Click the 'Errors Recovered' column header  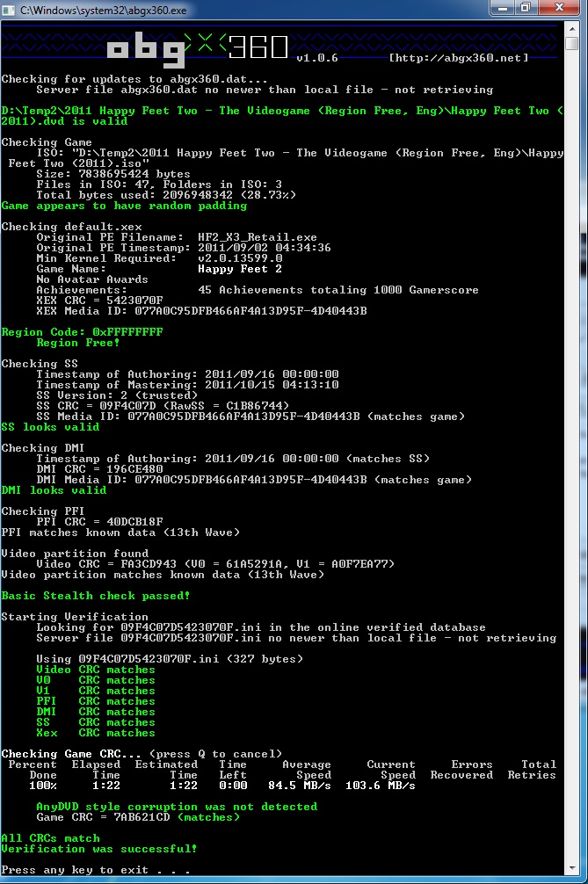(x=461, y=770)
